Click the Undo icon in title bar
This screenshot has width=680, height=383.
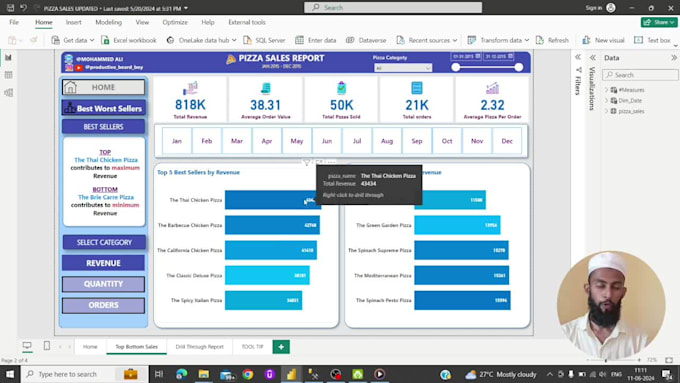click(x=23, y=8)
